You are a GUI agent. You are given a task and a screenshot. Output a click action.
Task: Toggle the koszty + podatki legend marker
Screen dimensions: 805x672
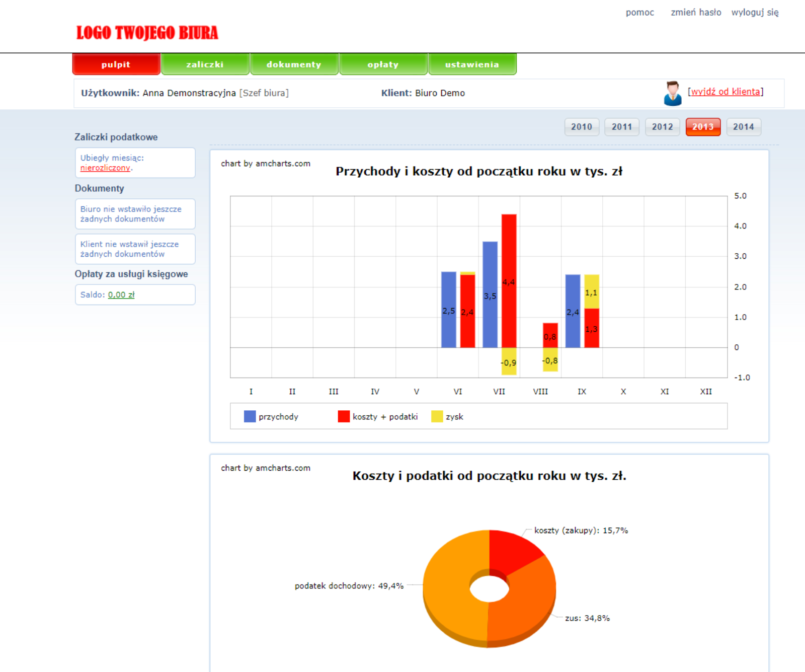pos(344,416)
